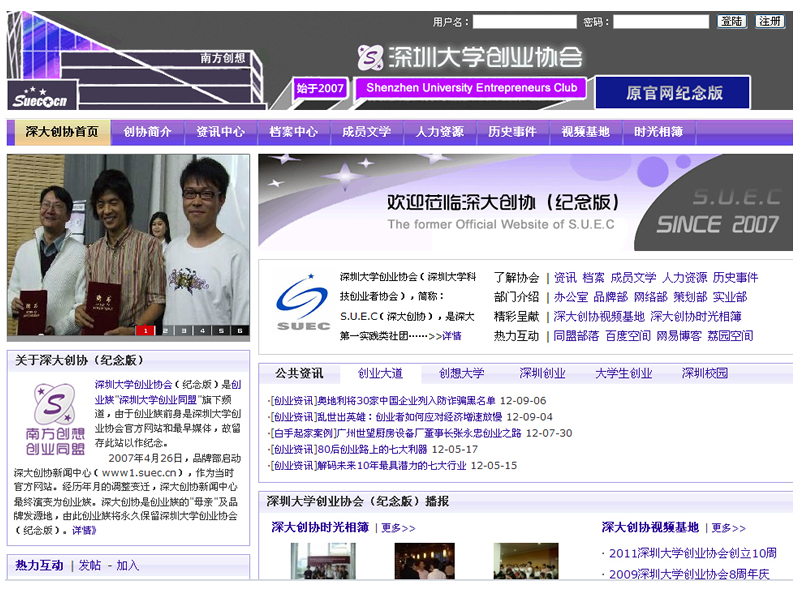The width and height of the screenshot is (800, 600).
Task: Open 网易博客 link
Action: click(x=679, y=336)
